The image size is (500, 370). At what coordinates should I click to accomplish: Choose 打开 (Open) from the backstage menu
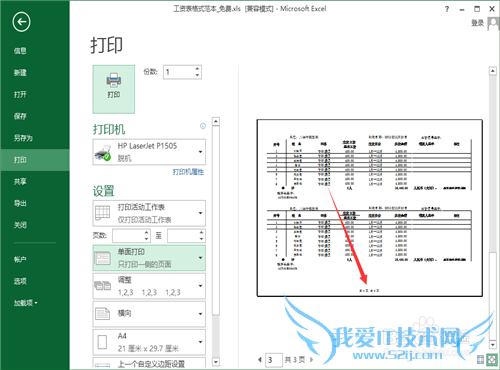20,94
